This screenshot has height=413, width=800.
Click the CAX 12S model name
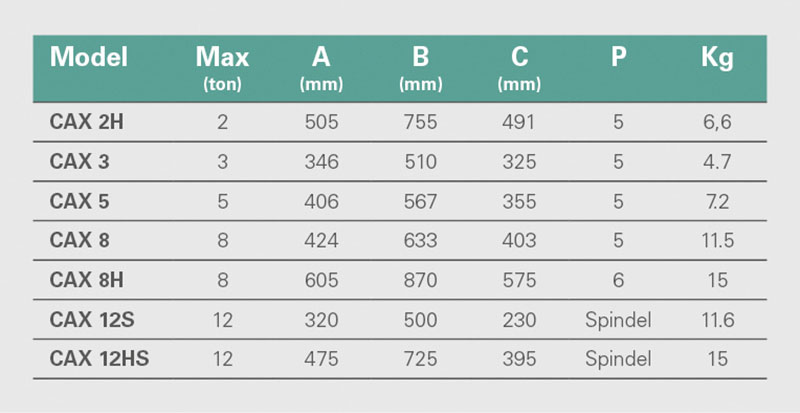[92, 320]
